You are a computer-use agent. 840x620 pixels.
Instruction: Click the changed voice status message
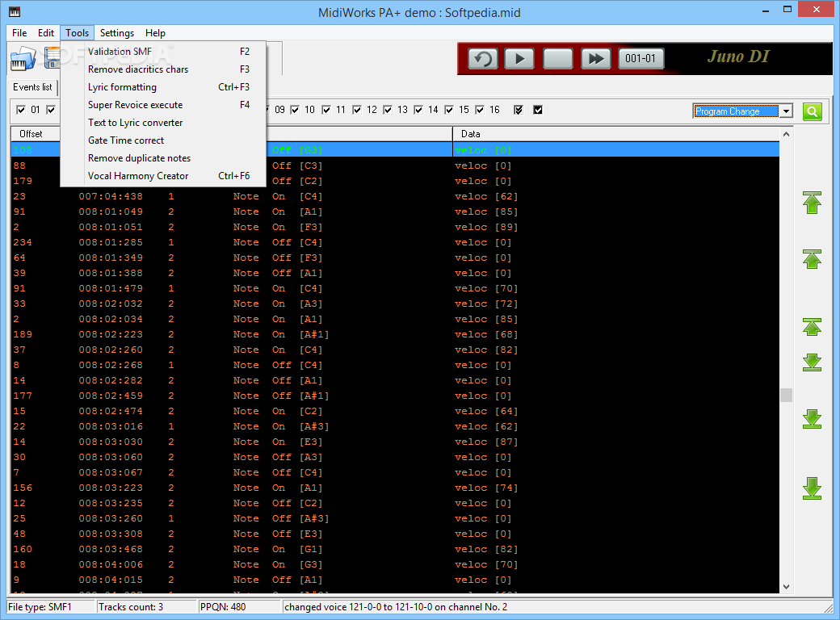click(x=396, y=606)
